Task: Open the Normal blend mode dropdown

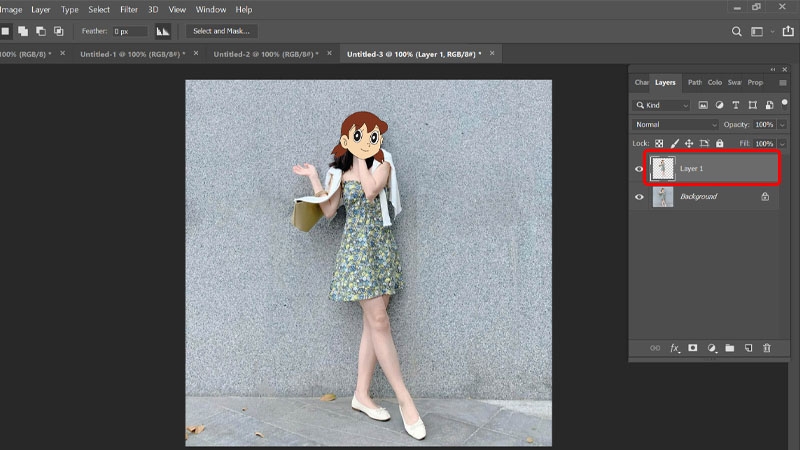Action: coord(675,124)
